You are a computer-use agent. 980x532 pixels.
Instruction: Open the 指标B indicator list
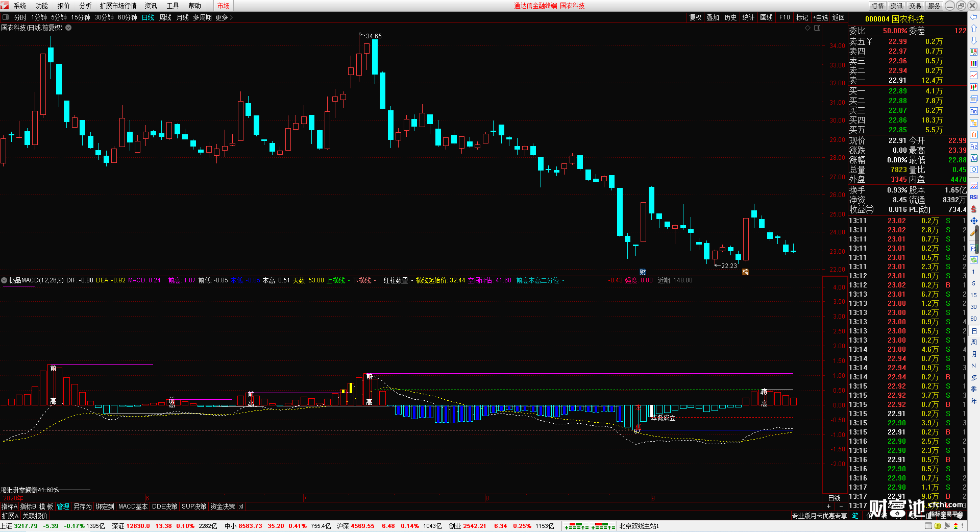[28, 506]
